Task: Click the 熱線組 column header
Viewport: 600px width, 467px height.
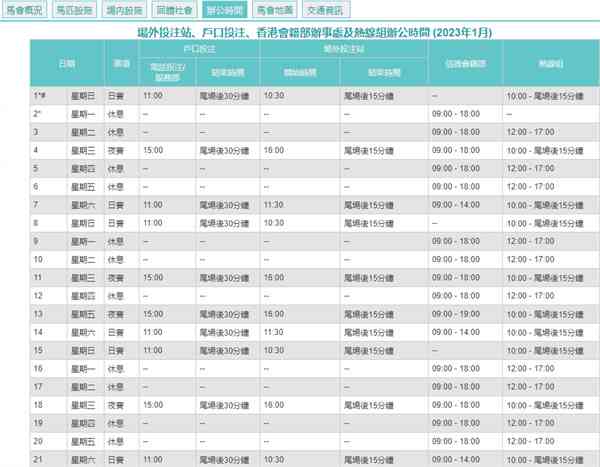Action: tap(550, 63)
